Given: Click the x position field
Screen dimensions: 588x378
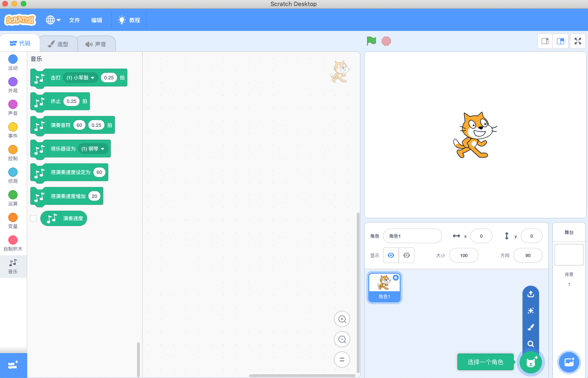Looking at the screenshot, I should (481, 236).
